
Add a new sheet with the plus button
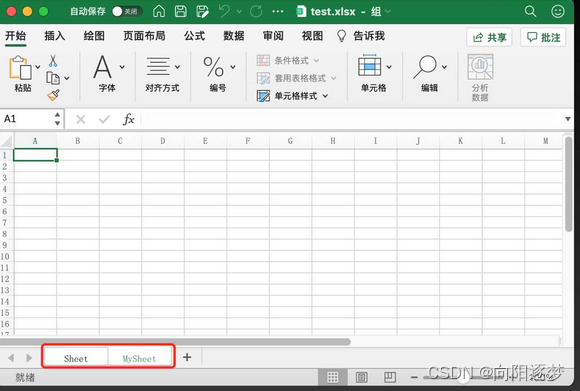[187, 357]
